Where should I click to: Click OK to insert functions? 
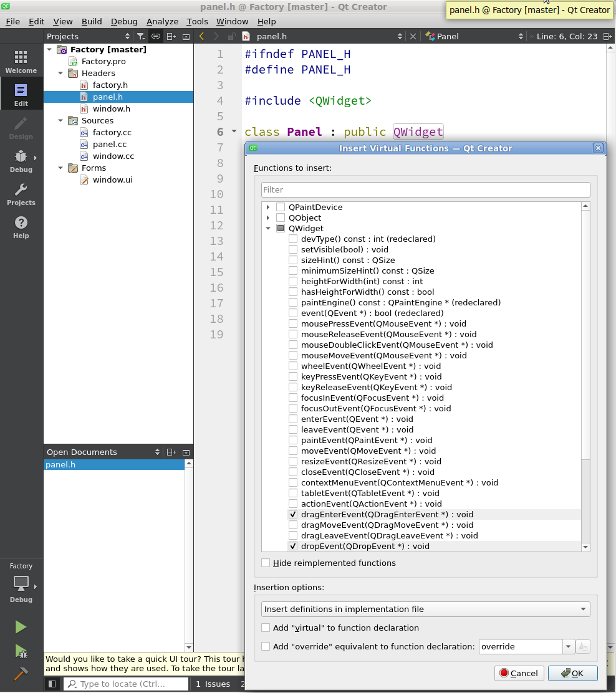[572, 673]
